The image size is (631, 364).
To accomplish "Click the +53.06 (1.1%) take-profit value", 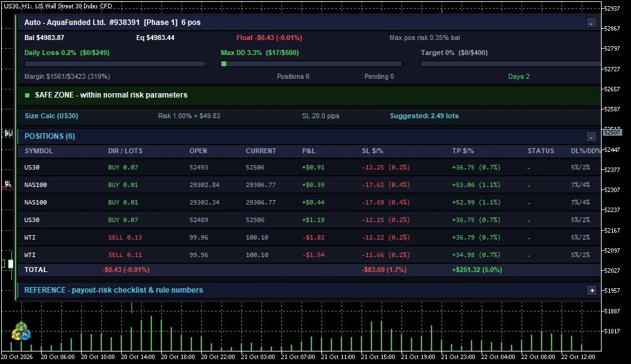I will [476, 185].
